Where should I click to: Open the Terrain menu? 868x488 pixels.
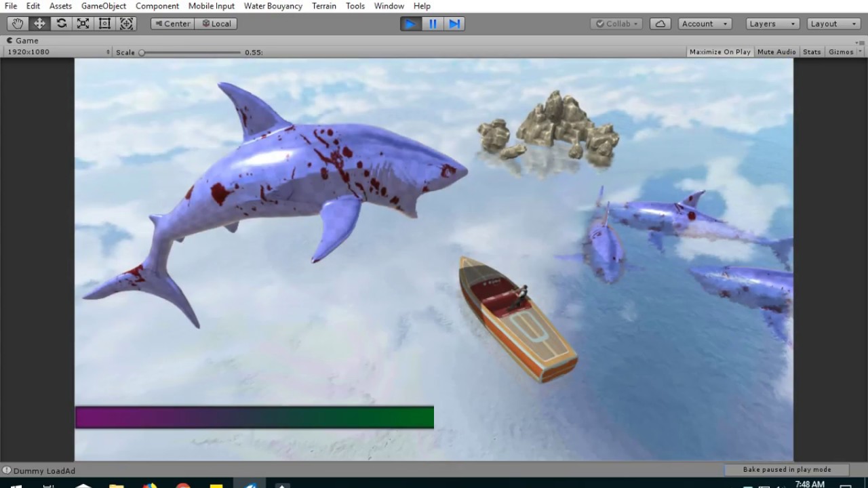pos(324,5)
